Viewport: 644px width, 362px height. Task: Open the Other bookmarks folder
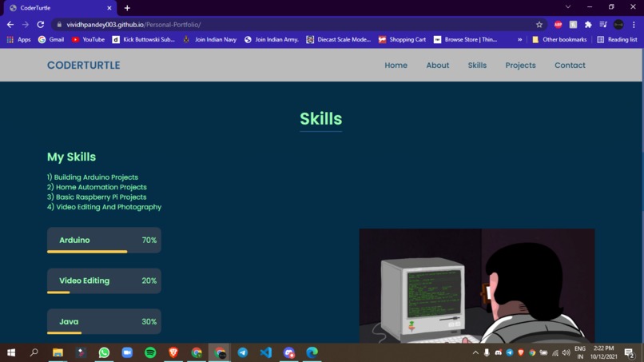pos(559,39)
